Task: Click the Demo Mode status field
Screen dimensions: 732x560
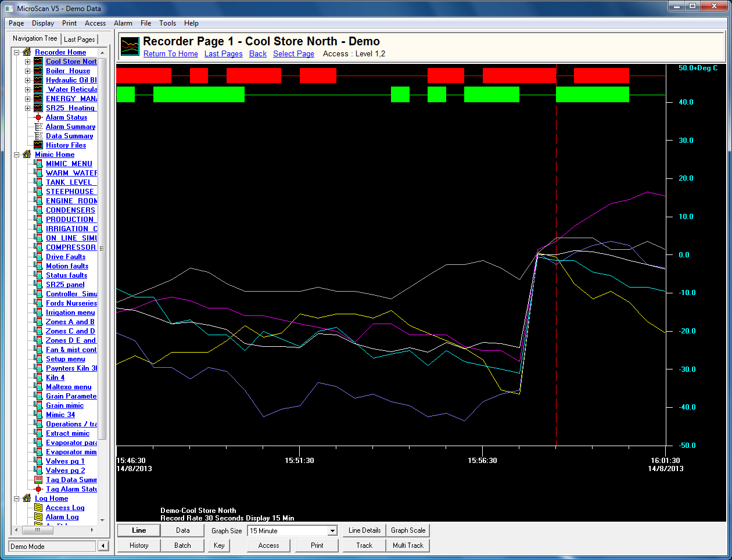Action: (x=52, y=546)
